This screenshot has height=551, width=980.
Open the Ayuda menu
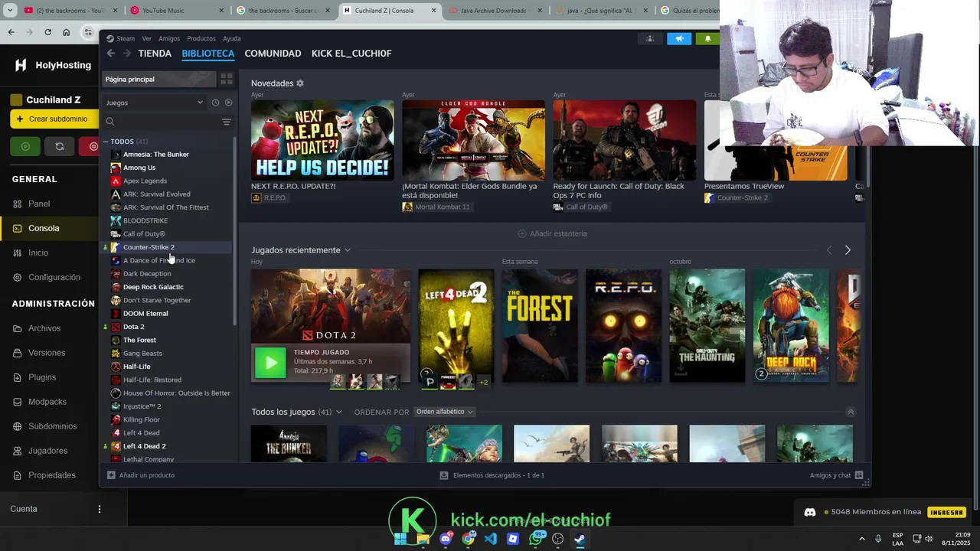point(231,38)
